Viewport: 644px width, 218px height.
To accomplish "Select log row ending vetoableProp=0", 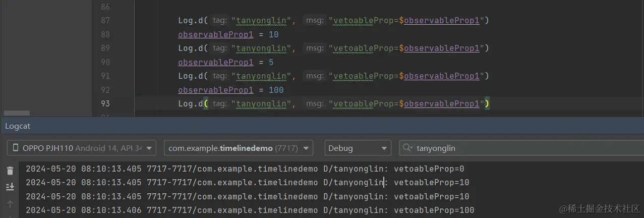I will tap(245, 169).
